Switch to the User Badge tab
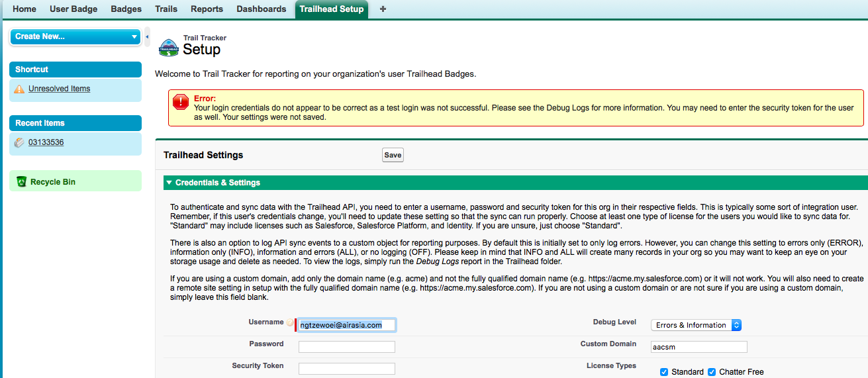This screenshot has width=868, height=378. point(73,9)
